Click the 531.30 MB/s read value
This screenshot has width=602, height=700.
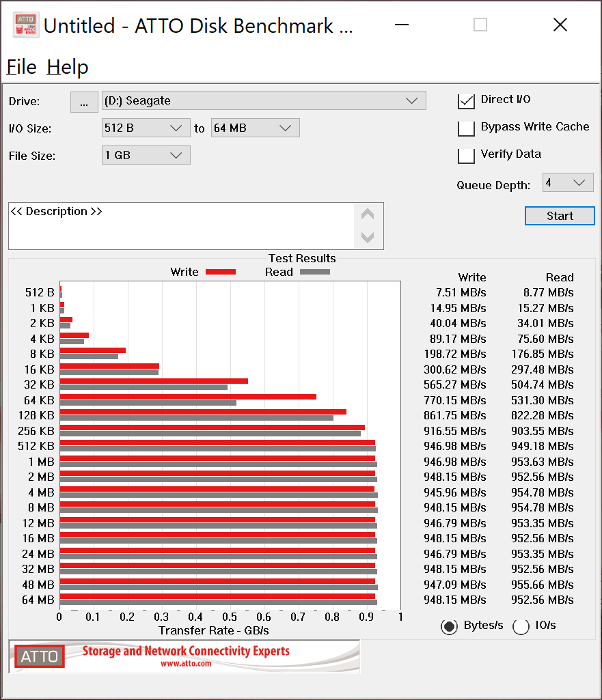[542, 400]
